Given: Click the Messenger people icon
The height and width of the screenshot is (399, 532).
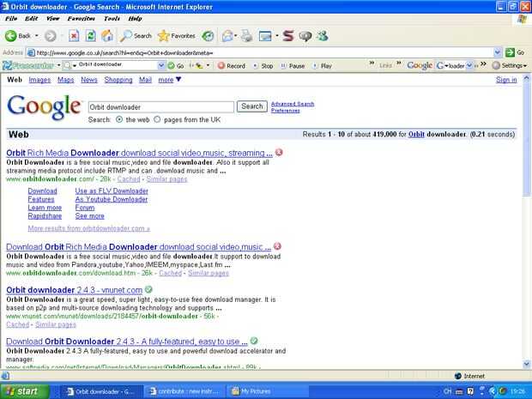Looking at the screenshot, I should (323, 36).
